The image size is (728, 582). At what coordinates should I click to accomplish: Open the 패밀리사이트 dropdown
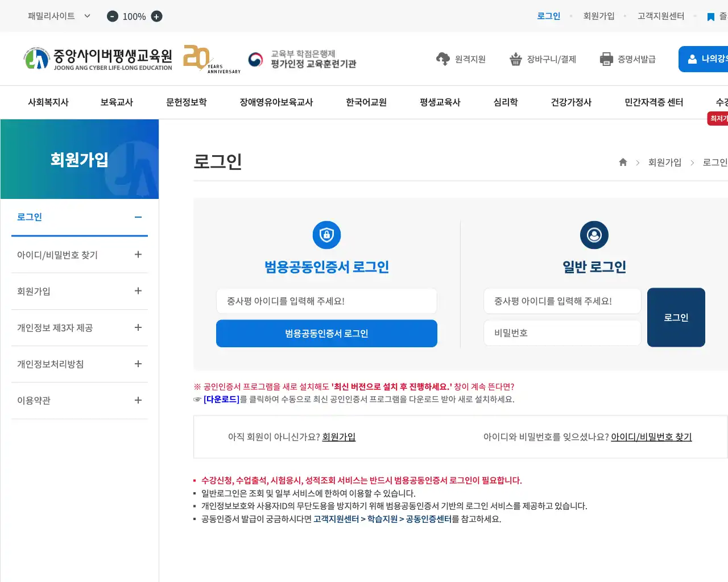57,16
